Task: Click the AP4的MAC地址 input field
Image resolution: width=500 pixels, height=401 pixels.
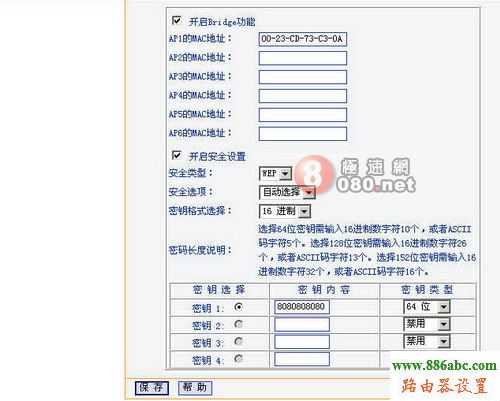Action: tap(303, 96)
